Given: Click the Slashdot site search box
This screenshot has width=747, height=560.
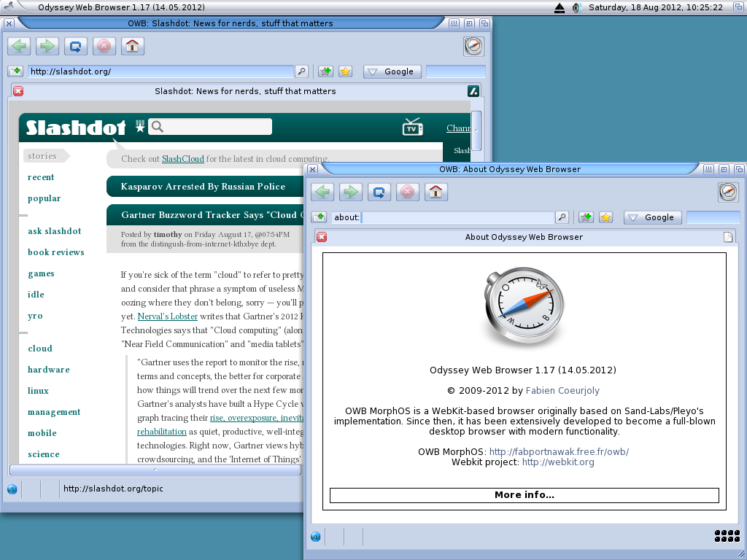Looking at the screenshot, I should (210, 127).
